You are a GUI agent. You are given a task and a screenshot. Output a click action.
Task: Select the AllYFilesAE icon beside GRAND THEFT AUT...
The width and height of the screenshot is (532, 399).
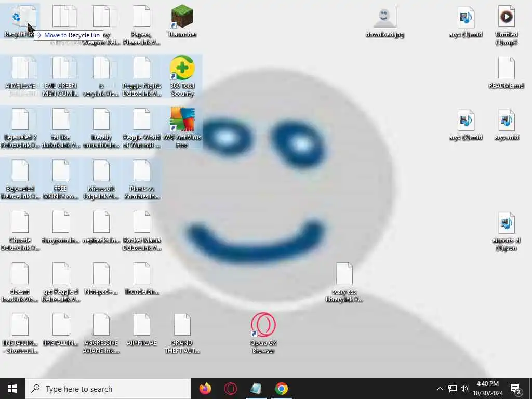(x=141, y=330)
